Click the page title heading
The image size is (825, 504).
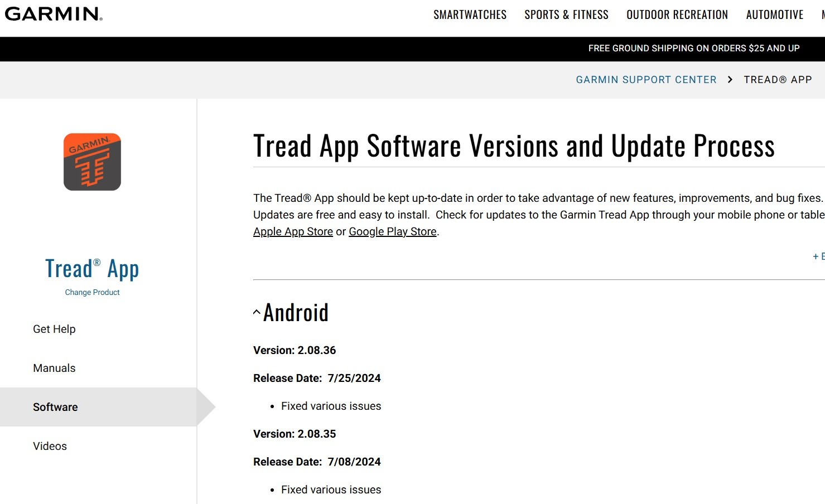[x=514, y=146]
